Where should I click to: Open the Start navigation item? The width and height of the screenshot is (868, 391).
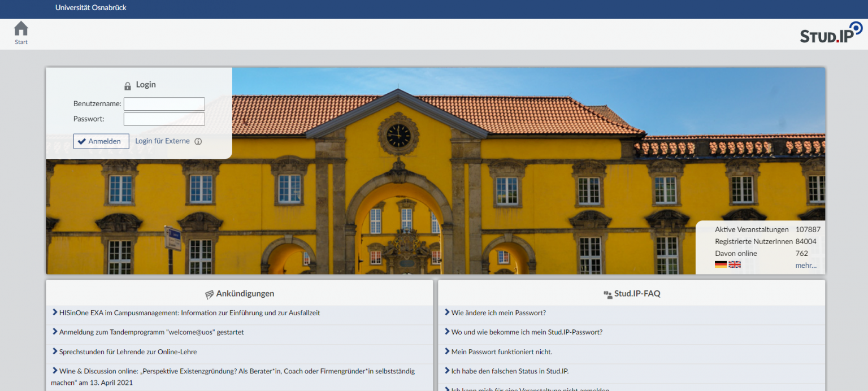click(21, 33)
